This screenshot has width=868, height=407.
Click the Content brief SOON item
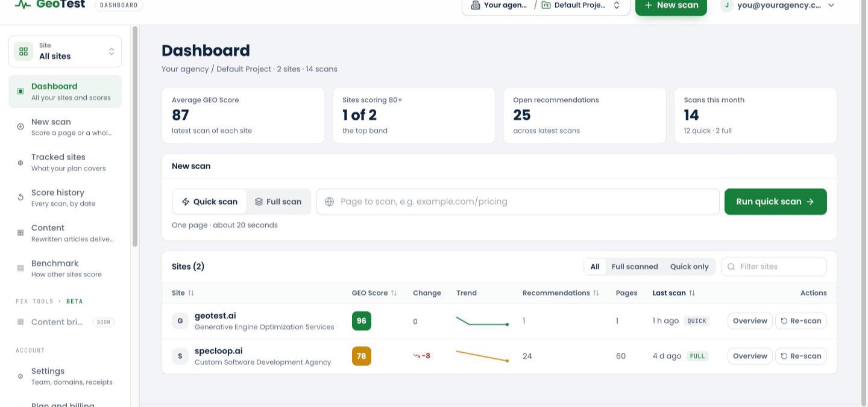pos(65,322)
